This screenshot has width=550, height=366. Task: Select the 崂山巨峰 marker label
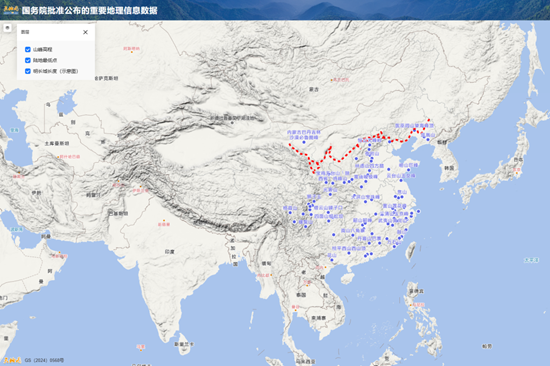coord(409,165)
